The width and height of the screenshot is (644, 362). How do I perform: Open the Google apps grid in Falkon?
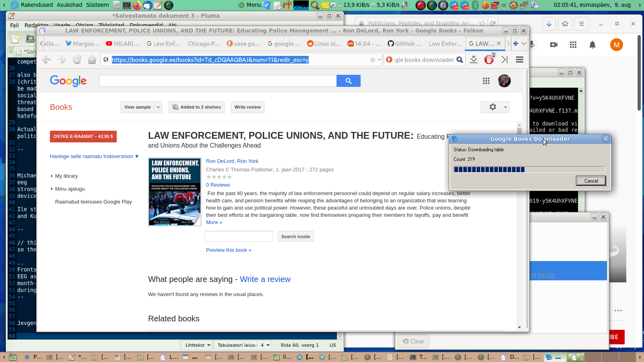(x=486, y=81)
